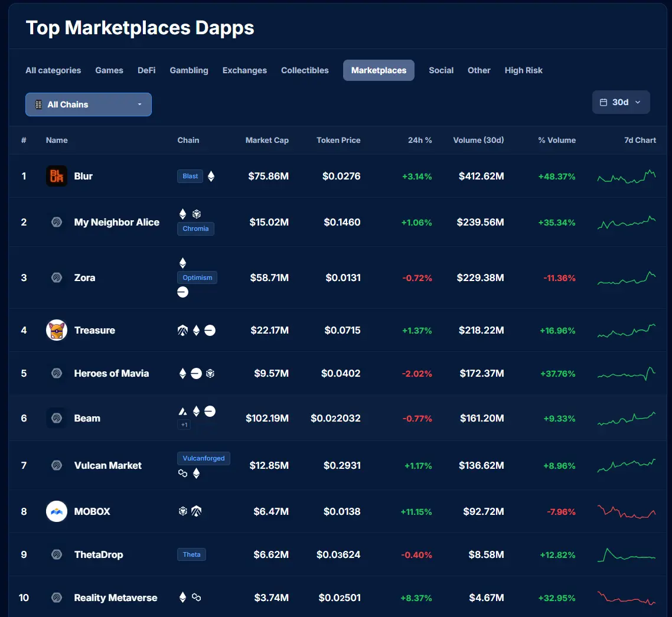This screenshot has height=617, width=672.
Task: Click the calendar icon on the 30d selector
Action: tap(604, 102)
